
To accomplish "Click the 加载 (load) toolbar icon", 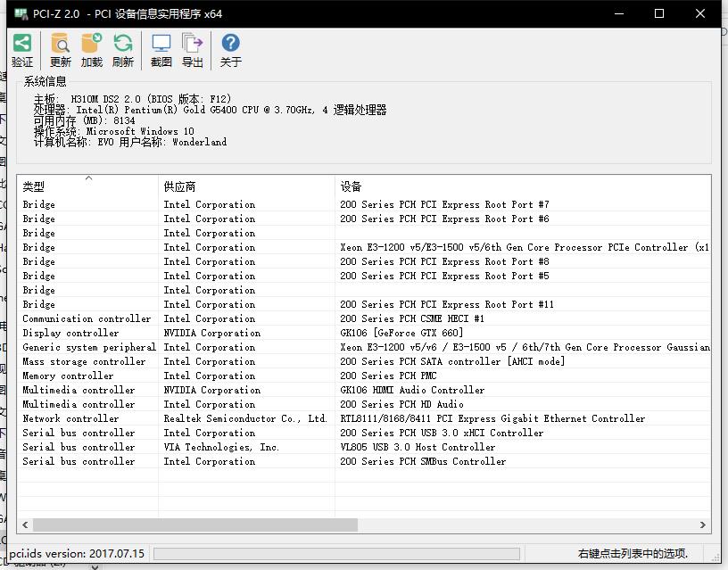I will point(93,48).
